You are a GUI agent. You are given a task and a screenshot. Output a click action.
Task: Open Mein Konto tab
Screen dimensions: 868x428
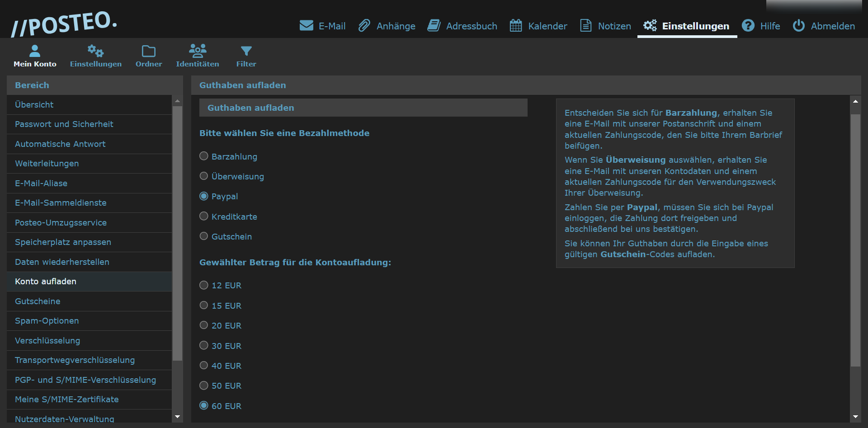35,56
